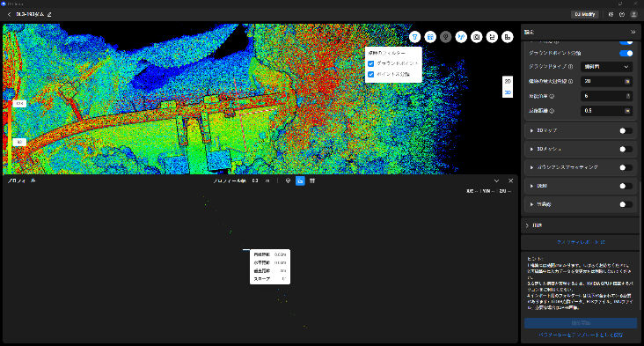Toggle the ground point filter checkbox
644x346 pixels.
pyautogui.click(x=371, y=63)
